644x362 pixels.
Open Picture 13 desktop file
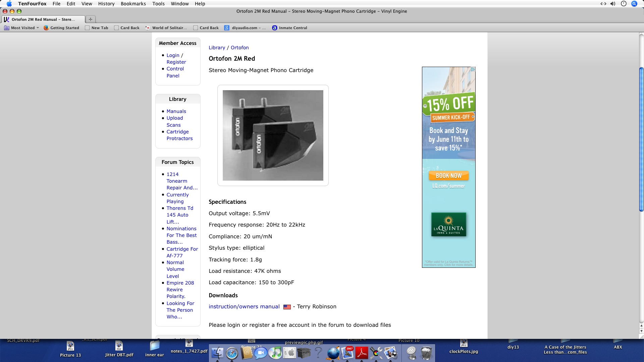click(70, 349)
